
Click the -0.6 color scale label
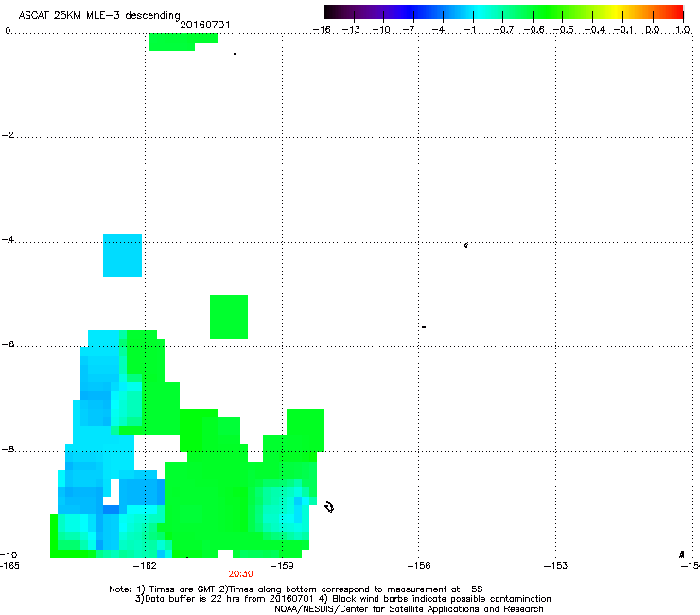tap(534, 30)
